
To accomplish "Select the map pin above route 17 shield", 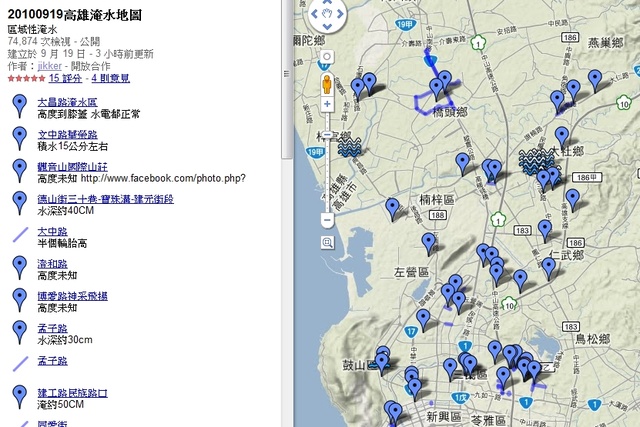I will (x=423, y=320).
